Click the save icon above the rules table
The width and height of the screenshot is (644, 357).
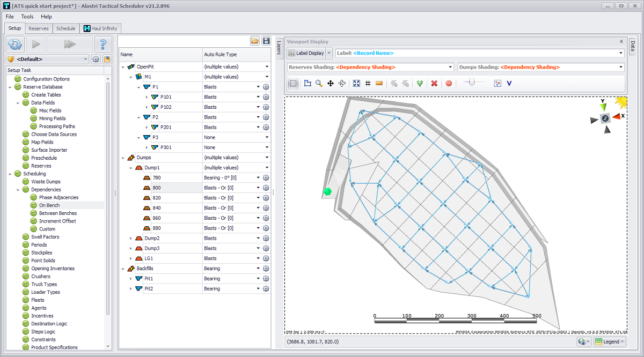(266, 41)
